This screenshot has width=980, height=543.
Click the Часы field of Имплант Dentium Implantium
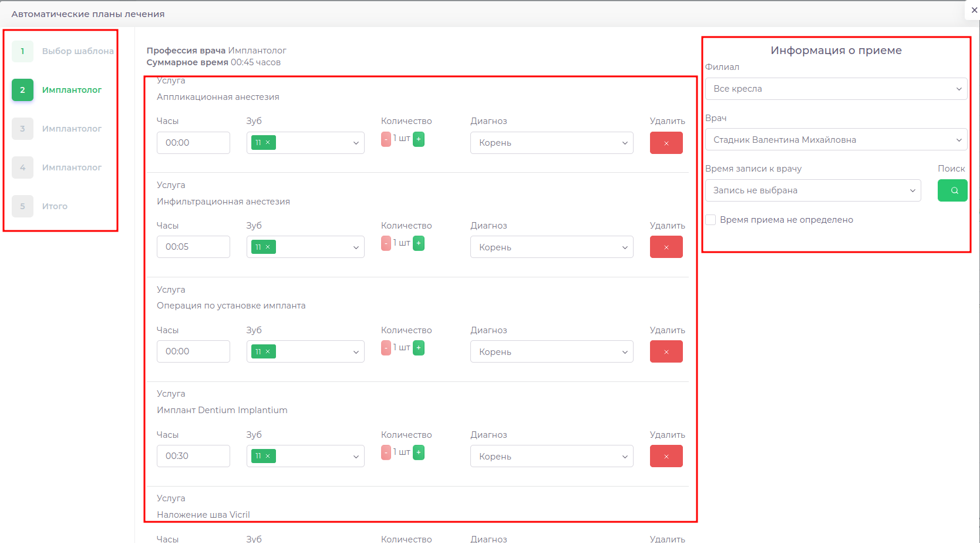tap(193, 457)
